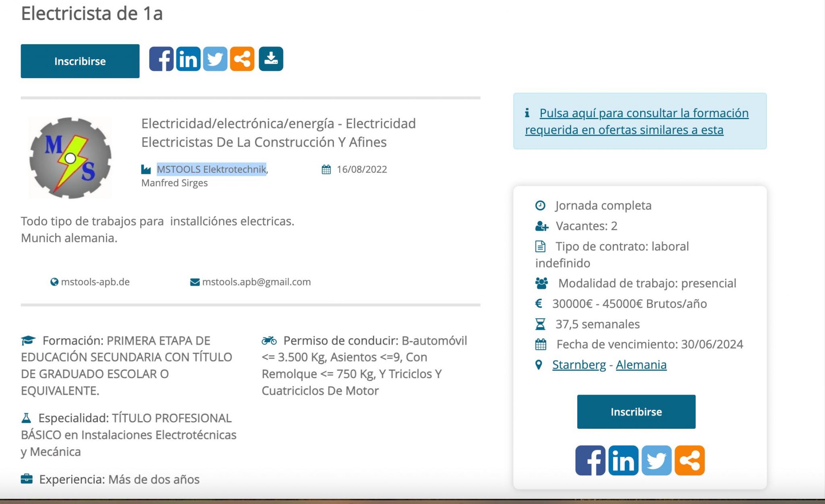Click the Starnberg location link
This screenshot has width=825, height=504.
(579, 365)
